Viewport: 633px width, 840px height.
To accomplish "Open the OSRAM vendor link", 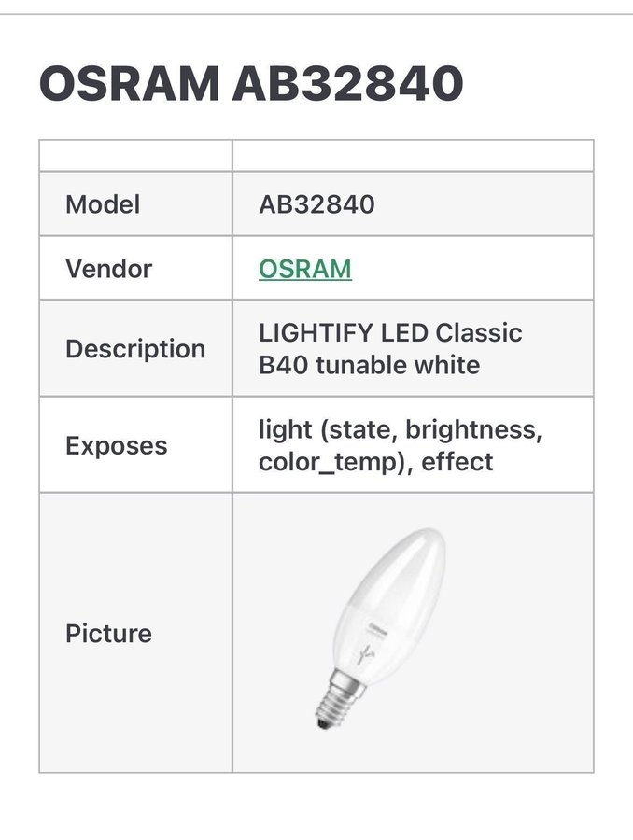I will tap(305, 269).
